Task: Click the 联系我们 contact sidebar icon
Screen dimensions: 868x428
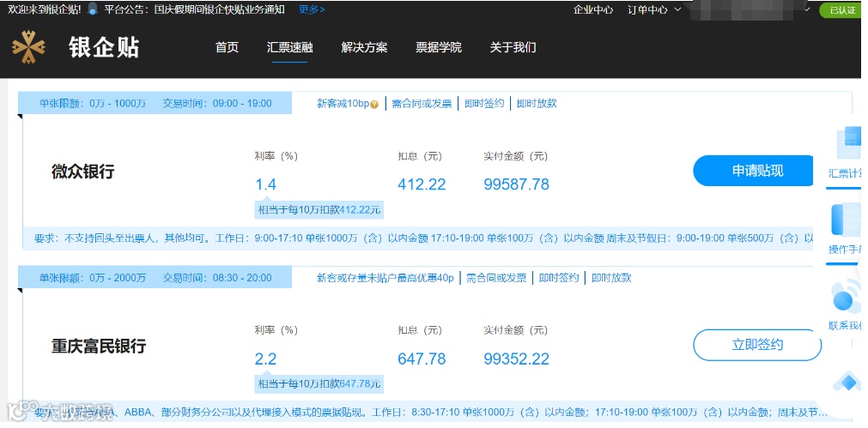Action: click(x=847, y=298)
